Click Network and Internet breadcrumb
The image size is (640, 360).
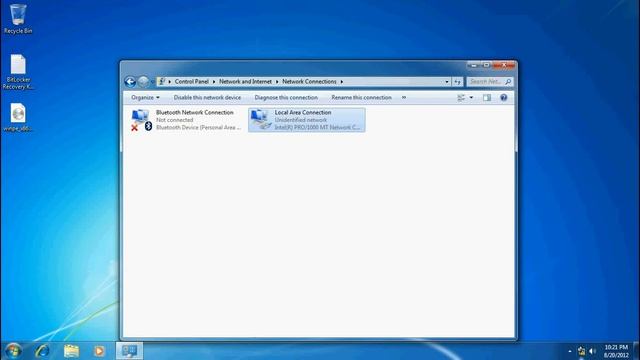click(245, 82)
